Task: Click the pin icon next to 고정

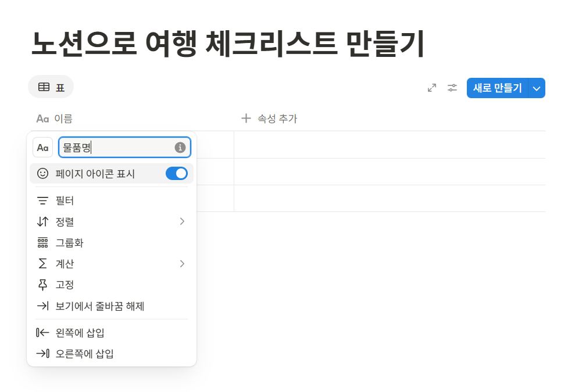Action: coord(42,285)
